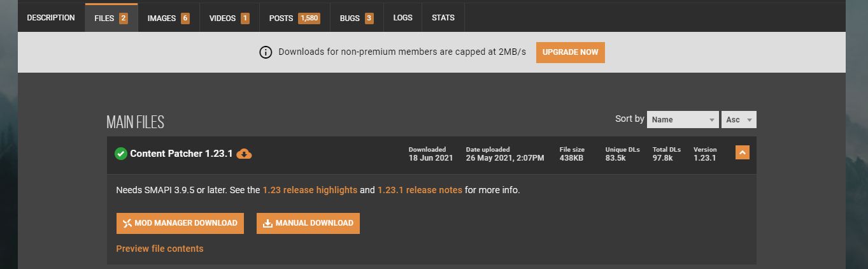The height and width of the screenshot is (269, 868).
Task: Open the 1.23 release highlights link
Action: point(309,190)
